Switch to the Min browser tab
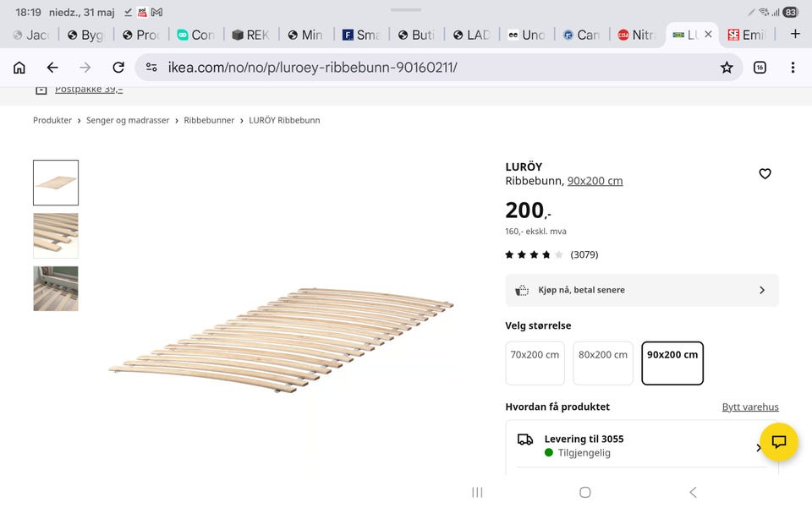This screenshot has height=508, width=812. coord(305,35)
